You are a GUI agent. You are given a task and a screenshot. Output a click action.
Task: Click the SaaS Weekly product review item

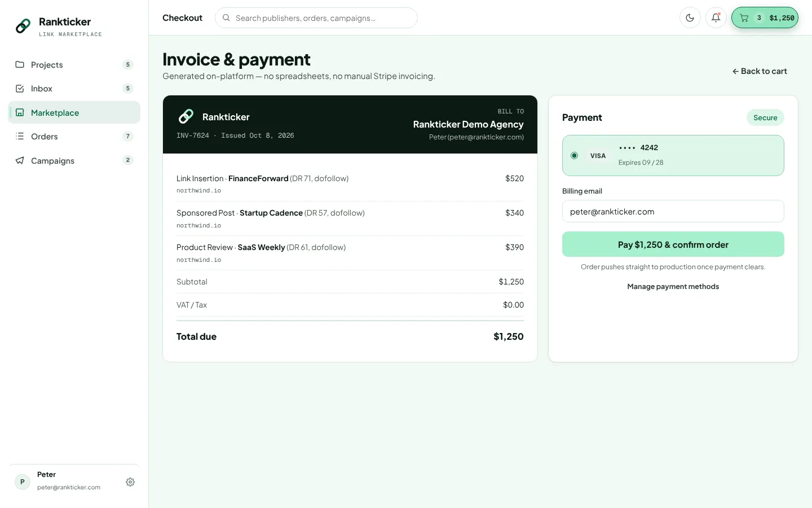tap(350, 253)
